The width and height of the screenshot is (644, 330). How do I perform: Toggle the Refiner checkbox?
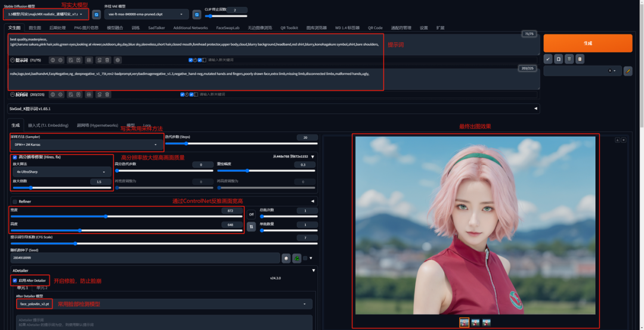tap(15, 201)
